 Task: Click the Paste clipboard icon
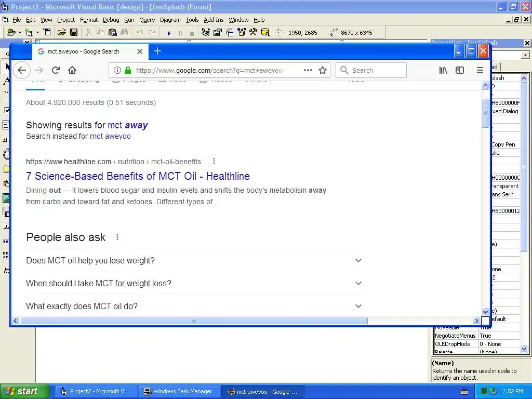pyautogui.click(x=113, y=32)
